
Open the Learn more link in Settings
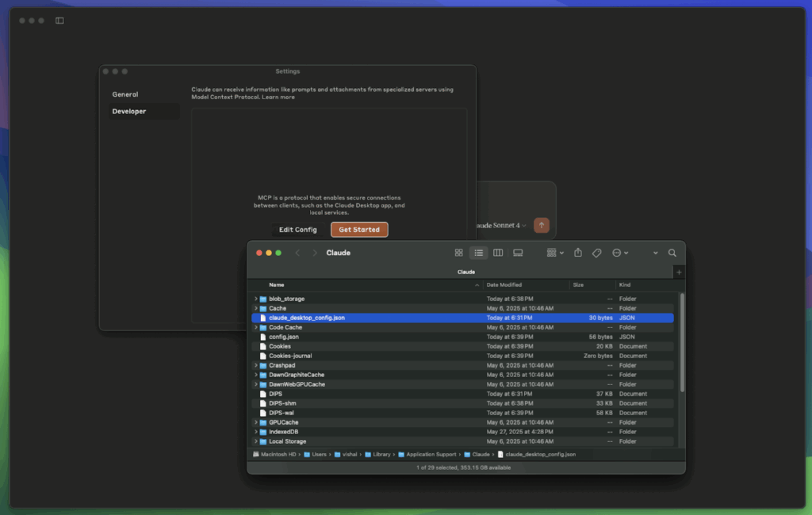[x=278, y=97]
